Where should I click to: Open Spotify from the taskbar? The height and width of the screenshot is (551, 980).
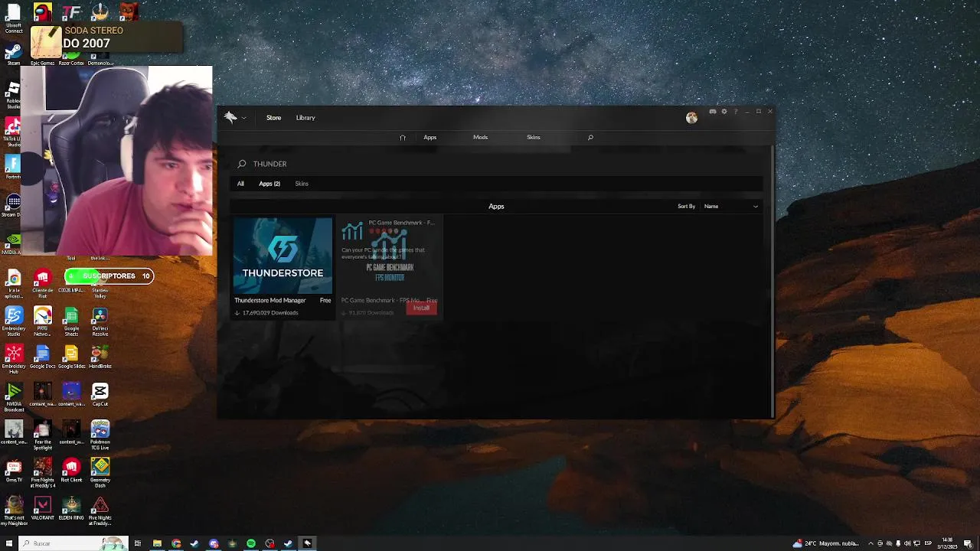[x=251, y=543]
